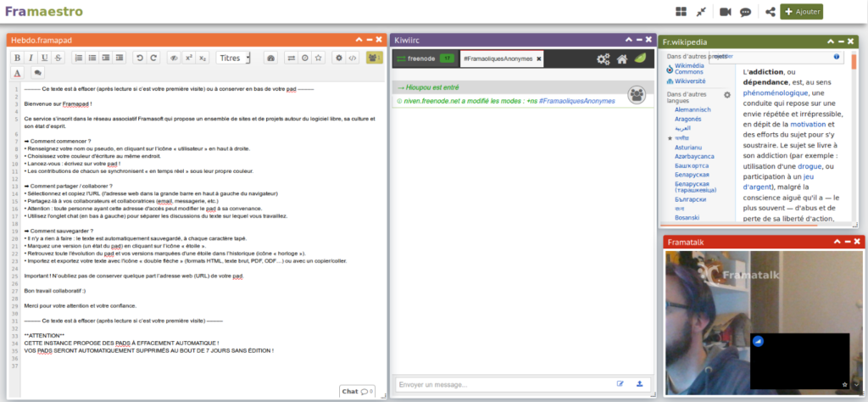Follow the motivation link in article
The height and width of the screenshot is (402, 868).
tap(808, 124)
